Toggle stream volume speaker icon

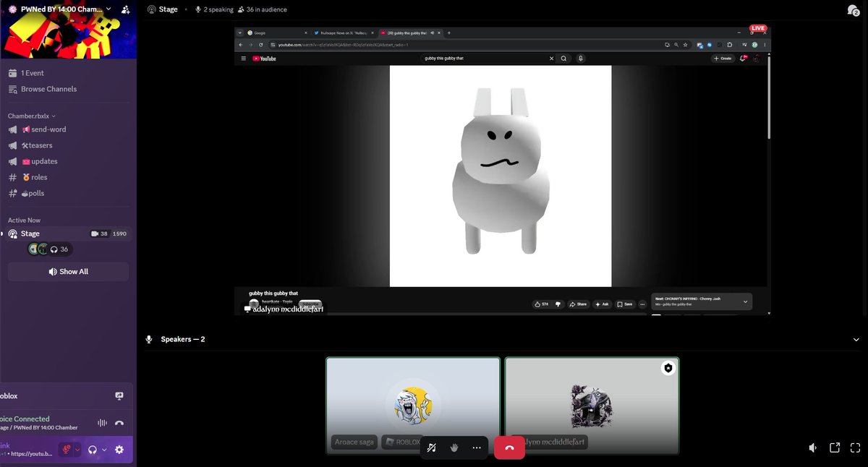coord(813,447)
